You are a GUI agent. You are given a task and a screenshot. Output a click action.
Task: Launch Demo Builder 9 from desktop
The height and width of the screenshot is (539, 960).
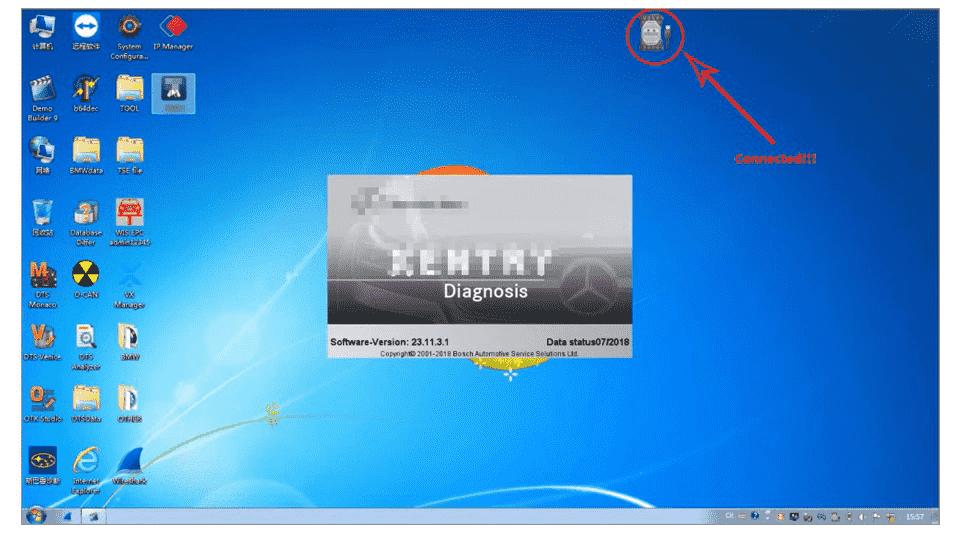[42, 98]
